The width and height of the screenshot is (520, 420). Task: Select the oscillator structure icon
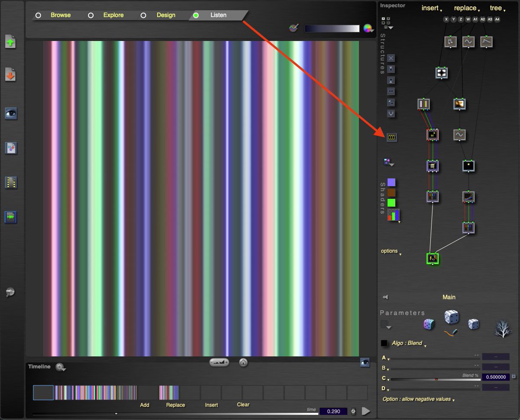click(x=392, y=137)
